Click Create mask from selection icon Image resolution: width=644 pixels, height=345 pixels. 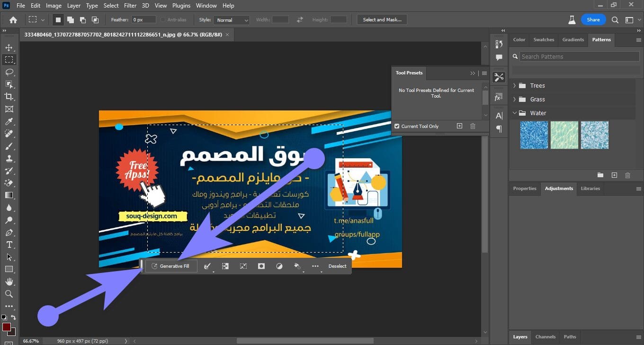tap(261, 266)
